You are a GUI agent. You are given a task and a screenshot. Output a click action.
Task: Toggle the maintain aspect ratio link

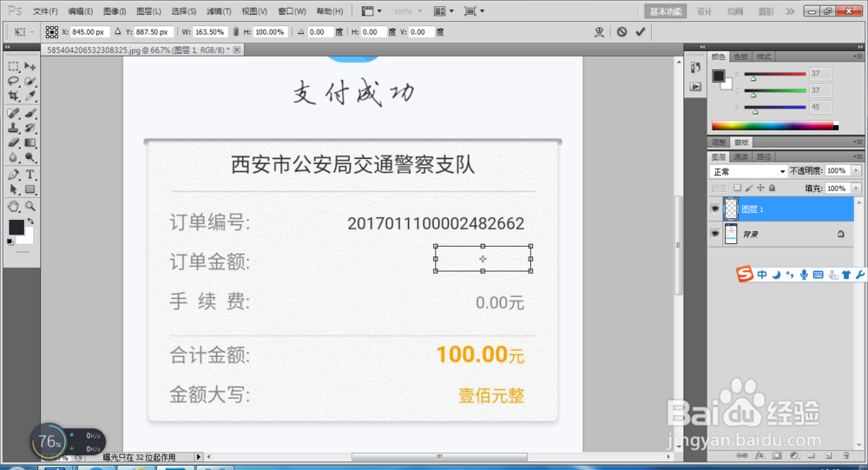(x=236, y=31)
